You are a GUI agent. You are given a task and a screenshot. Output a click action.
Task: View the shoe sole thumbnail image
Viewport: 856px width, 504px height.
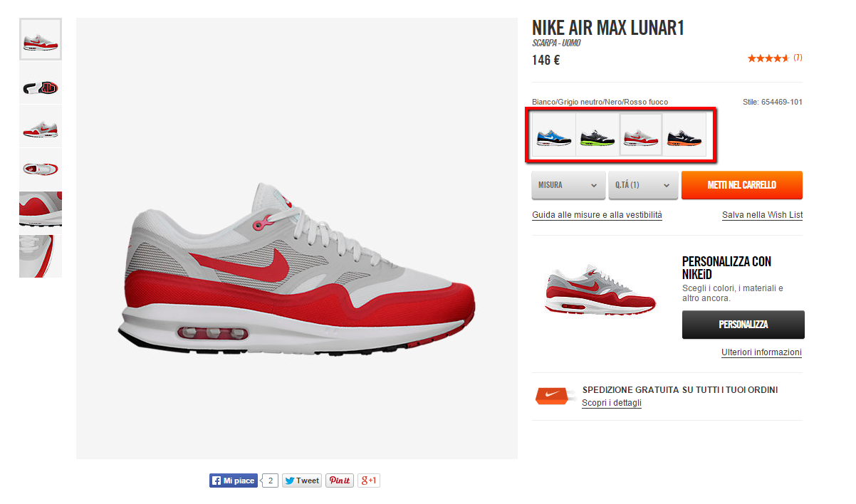(41, 83)
